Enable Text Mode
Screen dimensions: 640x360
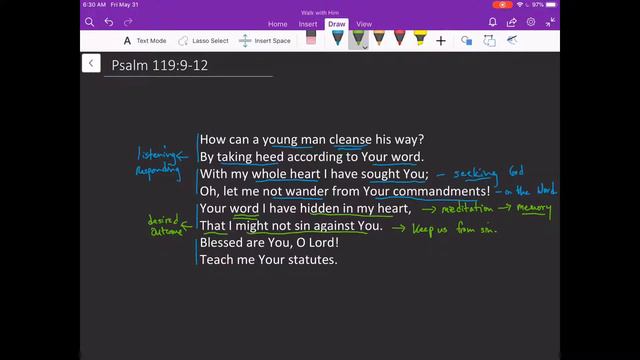point(145,41)
